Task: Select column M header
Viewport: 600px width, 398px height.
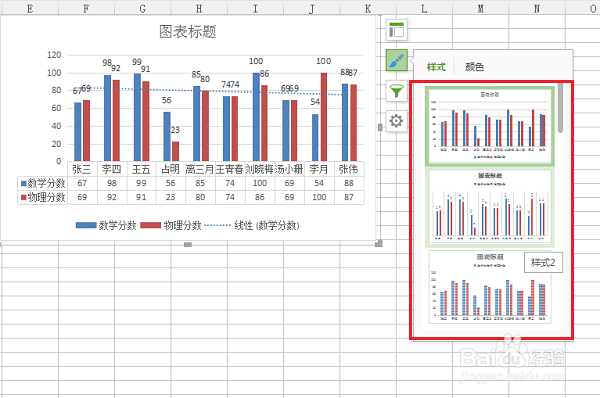Action: coord(481,8)
